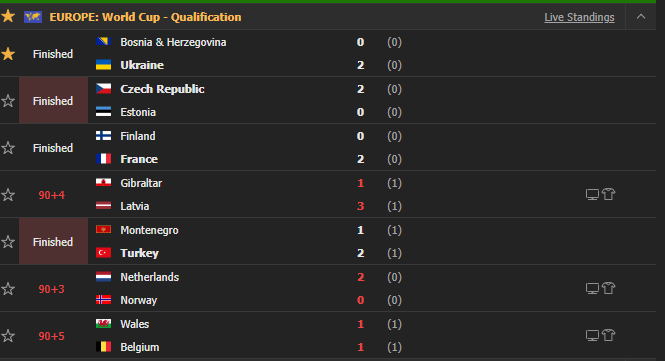The width and height of the screenshot is (665, 361).
Task: Favorite the Czech Republic vs Estonia match
Action: point(8,101)
